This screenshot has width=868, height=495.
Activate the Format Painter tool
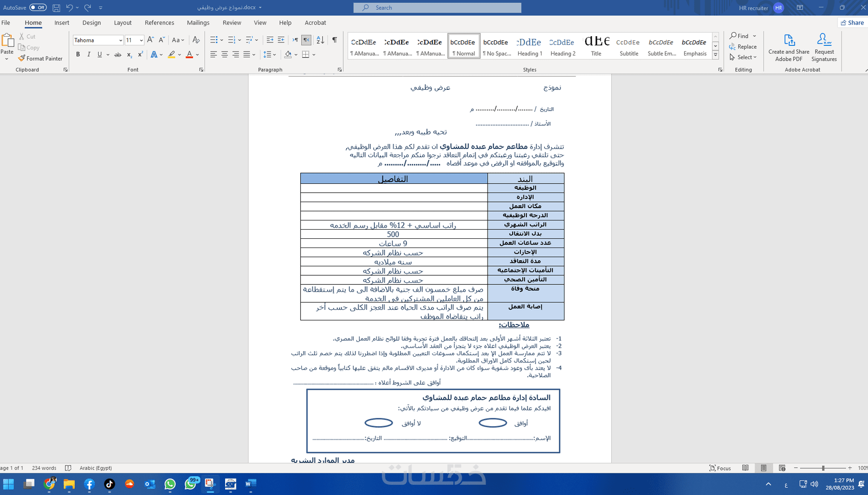(x=40, y=59)
